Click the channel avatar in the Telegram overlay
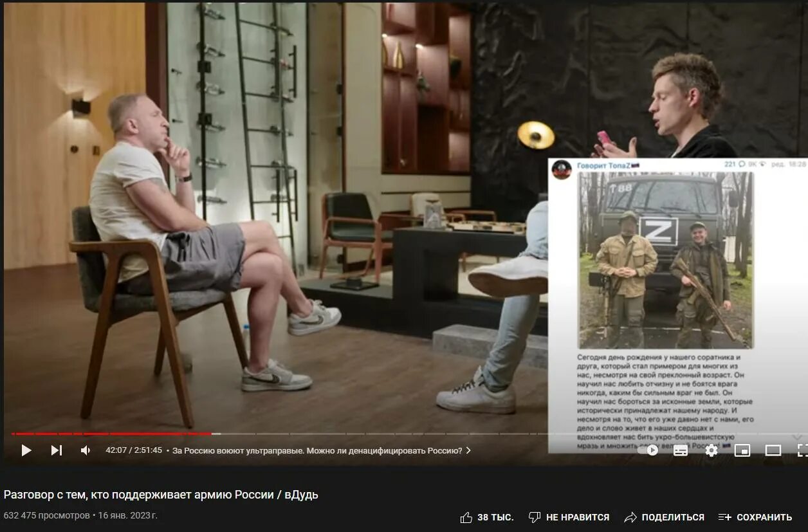Image resolution: width=808 pixels, height=532 pixels. 562,169
